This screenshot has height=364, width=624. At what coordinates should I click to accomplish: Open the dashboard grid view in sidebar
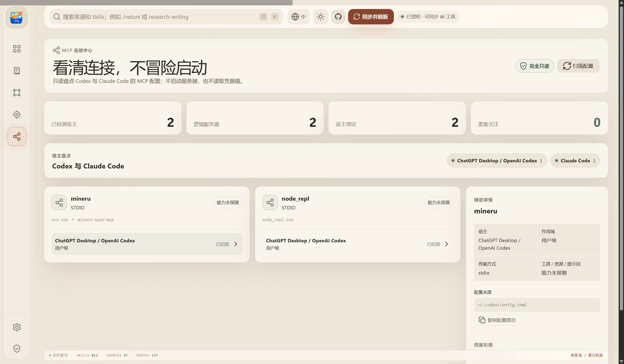point(17,49)
